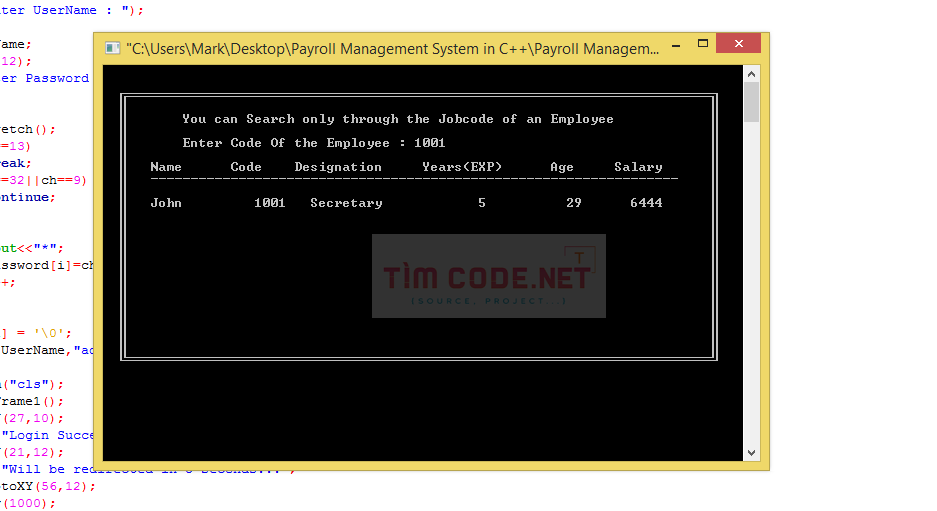Click the 'ntinue;' code line in editor

click(x=27, y=197)
